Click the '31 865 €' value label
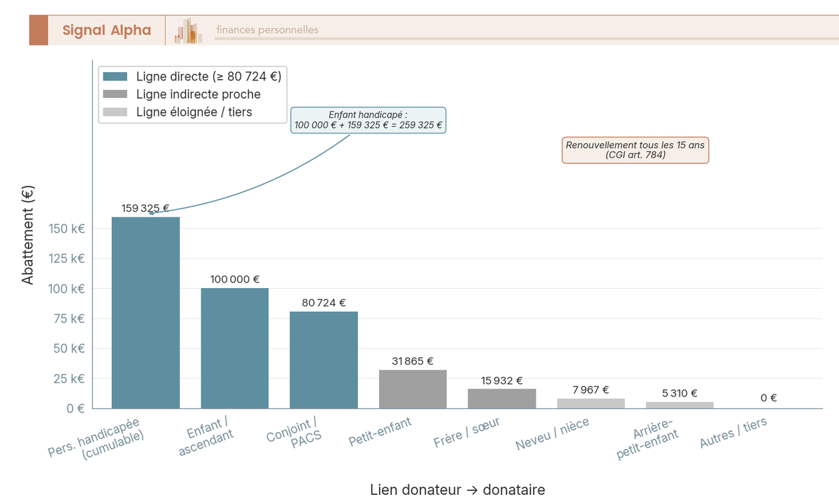 (x=413, y=361)
